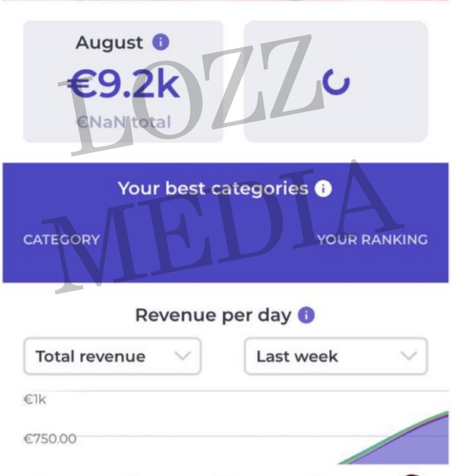Click the August card title
451x476 pixels.
109,43
